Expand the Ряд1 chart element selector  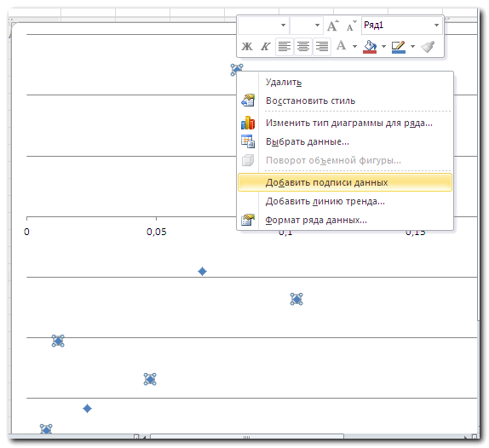point(436,26)
